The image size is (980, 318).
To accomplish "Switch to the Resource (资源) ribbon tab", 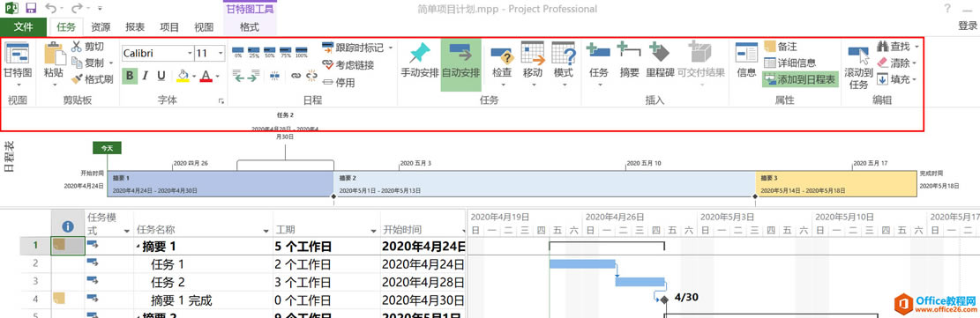I will click(101, 26).
